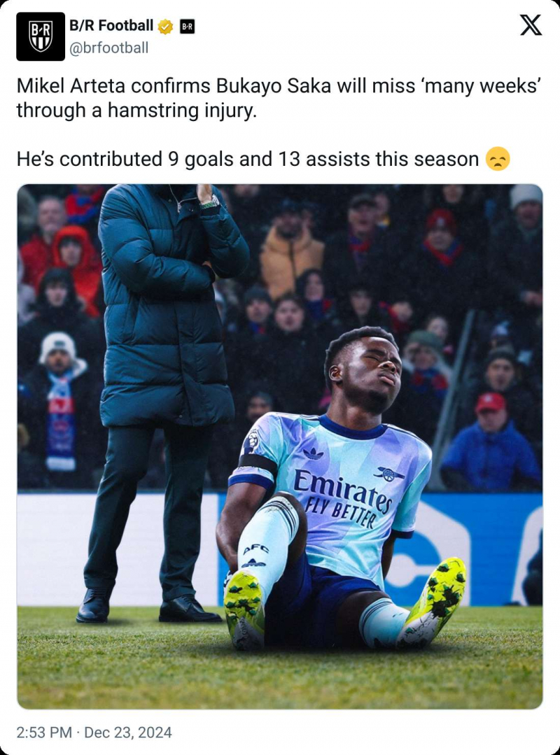The image size is (560, 755).
Task: Click the Arsenal cannon crest on shirt
Action: [x=389, y=473]
